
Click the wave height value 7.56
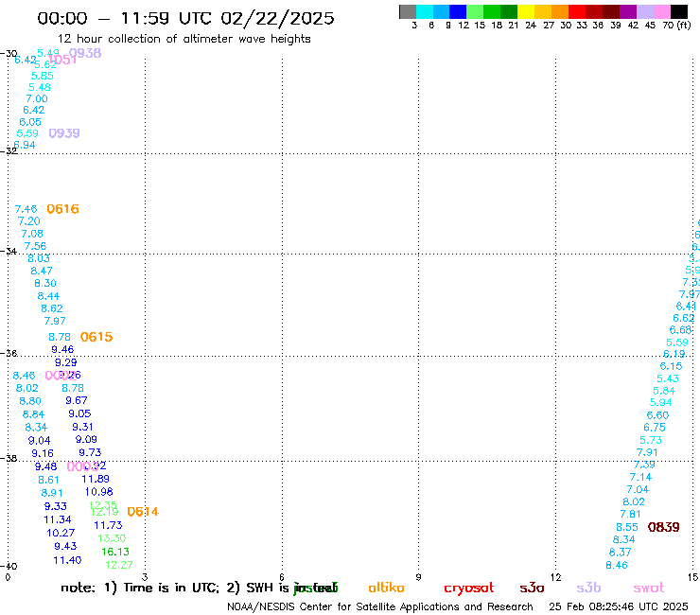coord(35,246)
